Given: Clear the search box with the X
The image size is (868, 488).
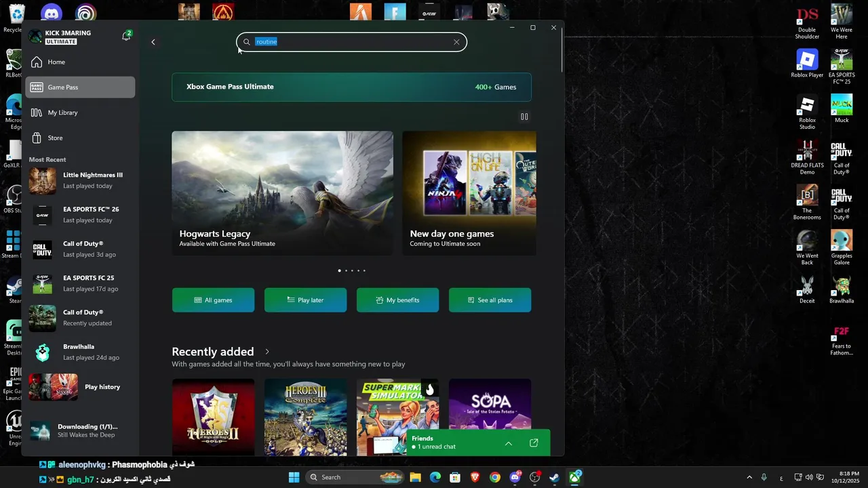Looking at the screenshot, I should pos(456,42).
